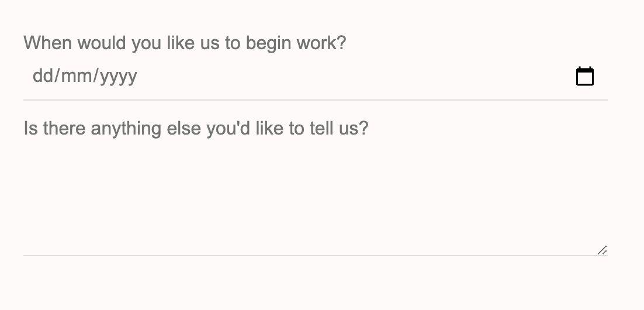
Task: Click the underline below the date field
Action: (x=316, y=99)
